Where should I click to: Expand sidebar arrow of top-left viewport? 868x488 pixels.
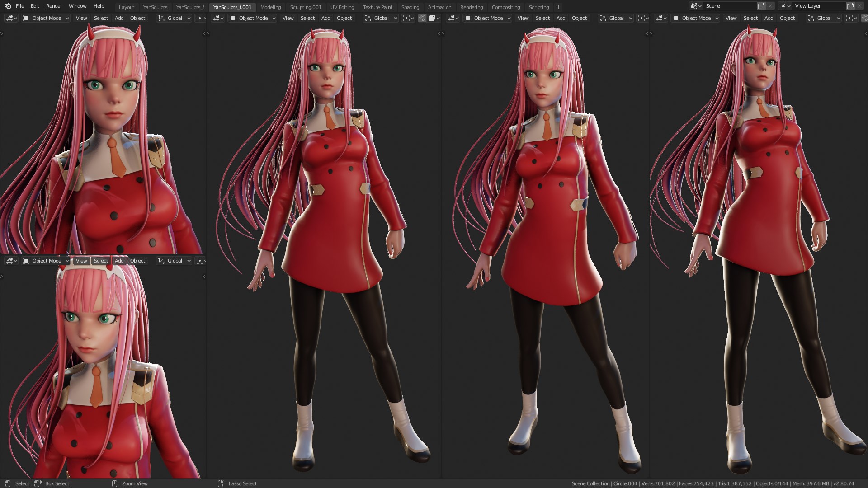tap(204, 34)
